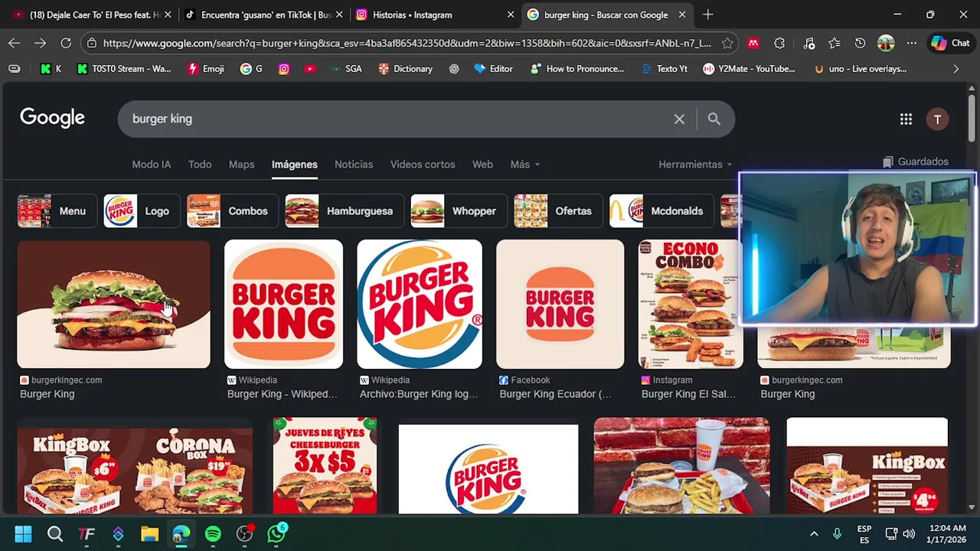This screenshot has height=551, width=980.
Task: Open the TOSTO Stream bookmark
Action: [x=123, y=69]
